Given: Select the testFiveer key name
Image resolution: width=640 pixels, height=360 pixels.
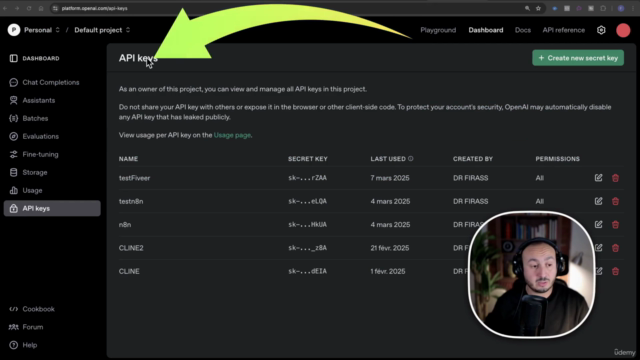Looking at the screenshot, I should pyautogui.click(x=134, y=178).
